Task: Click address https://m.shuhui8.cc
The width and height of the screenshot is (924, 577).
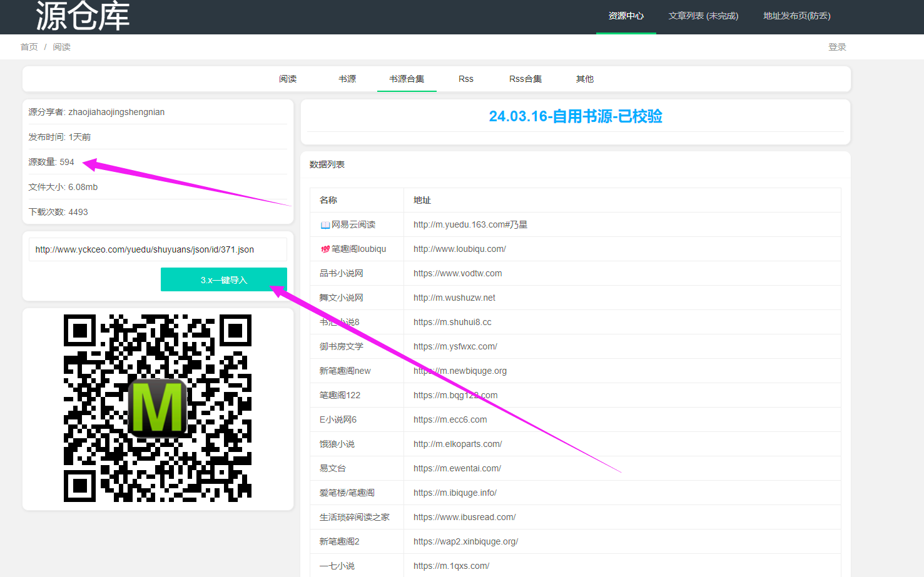Action: [x=452, y=322]
